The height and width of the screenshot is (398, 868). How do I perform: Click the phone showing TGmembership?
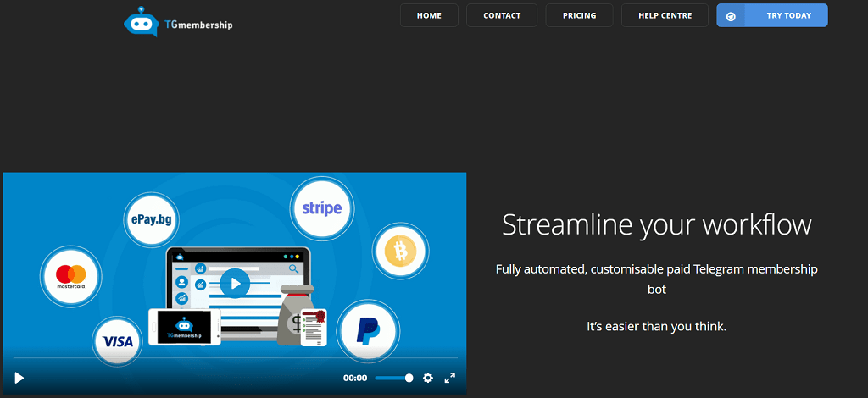[184, 327]
